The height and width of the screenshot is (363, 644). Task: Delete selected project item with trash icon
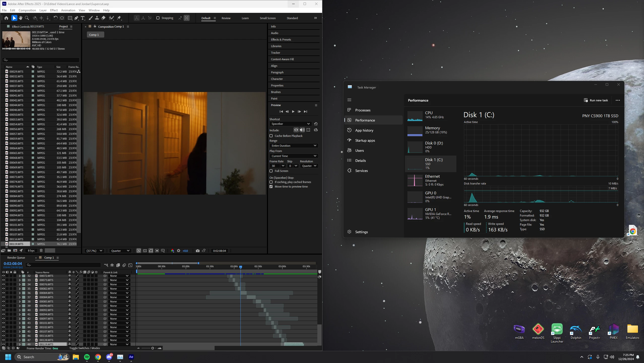pos(41,251)
